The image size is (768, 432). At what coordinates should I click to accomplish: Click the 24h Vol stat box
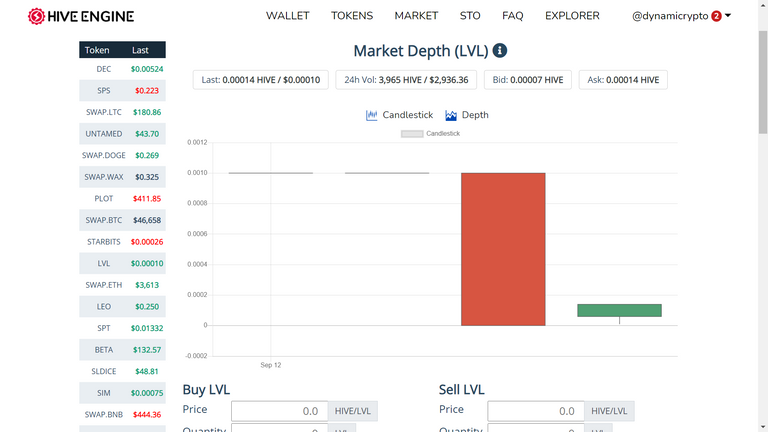pyautogui.click(x=406, y=80)
